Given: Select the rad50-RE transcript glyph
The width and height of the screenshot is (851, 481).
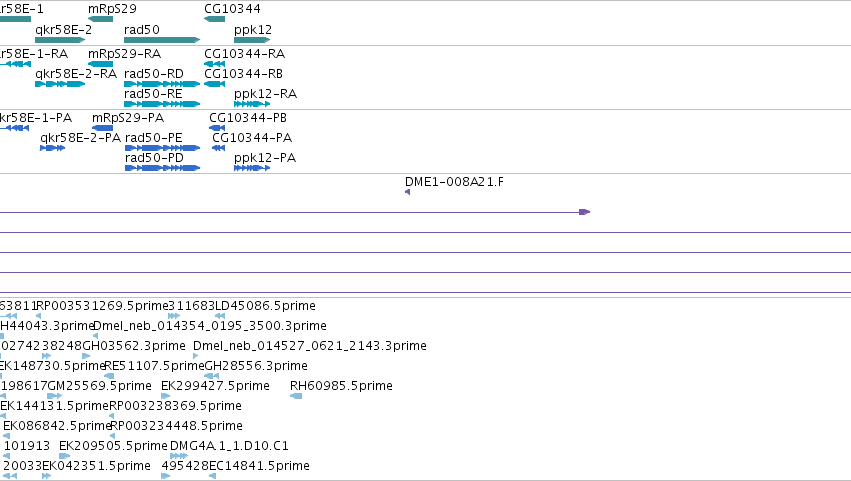Looking at the screenshot, I should pos(162,104).
